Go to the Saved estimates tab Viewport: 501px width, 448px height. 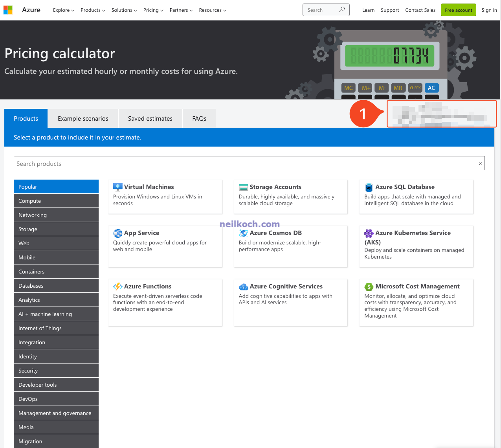150,118
